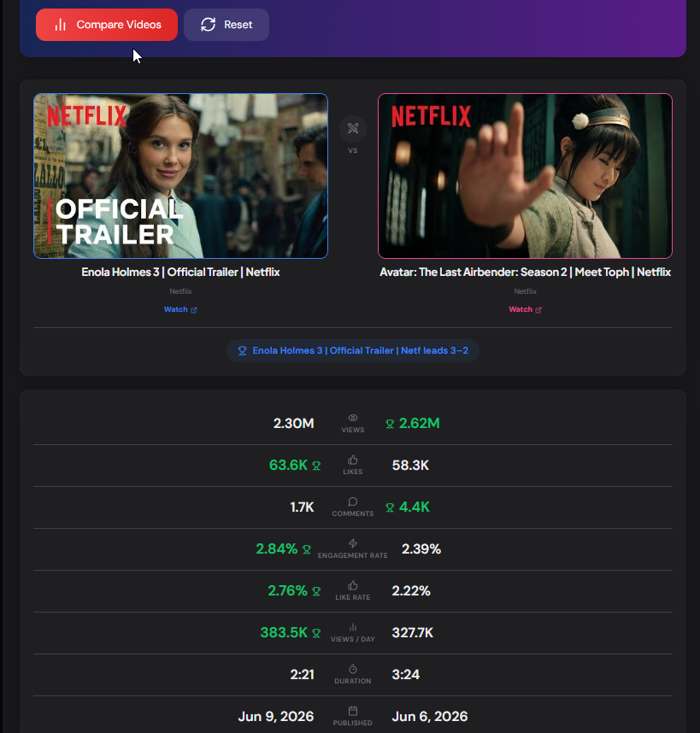Select the Jun 9, 2026 published date
700x733 pixels.
click(276, 716)
